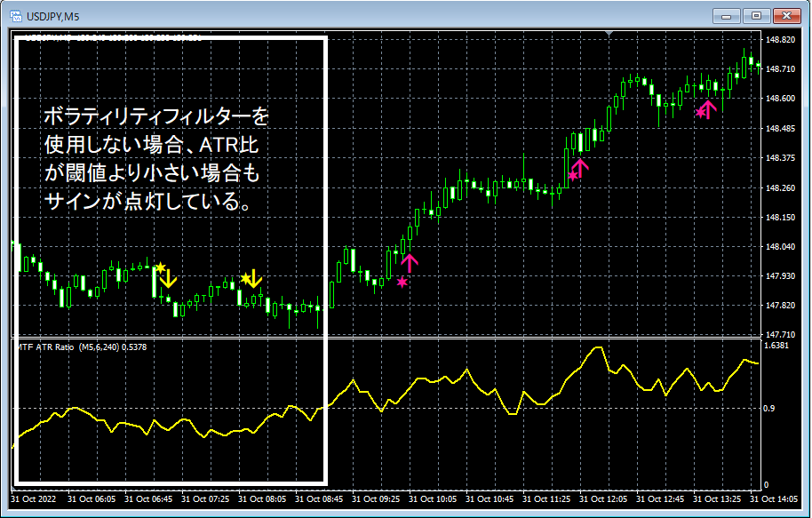Click the pink star below the 10:05 up arrow
This screenshot has height=518, width=812.
point(402,283)
